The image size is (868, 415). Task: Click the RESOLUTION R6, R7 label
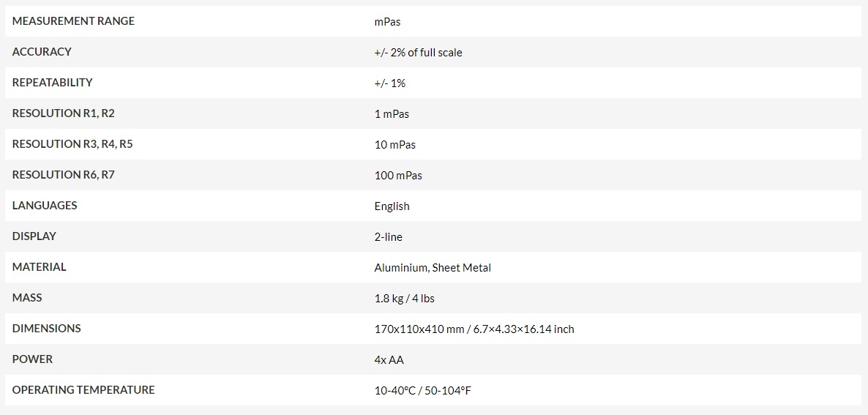tap(63, 174)
